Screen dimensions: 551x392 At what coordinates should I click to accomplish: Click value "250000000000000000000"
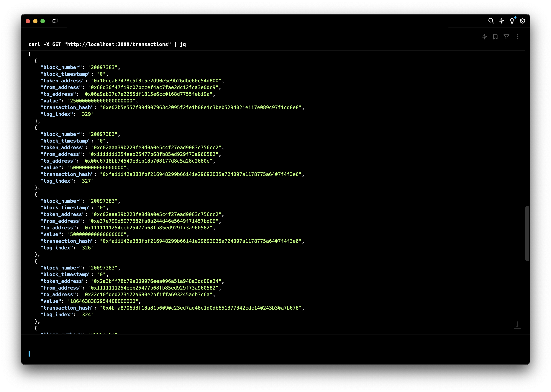tap(101, 101)
